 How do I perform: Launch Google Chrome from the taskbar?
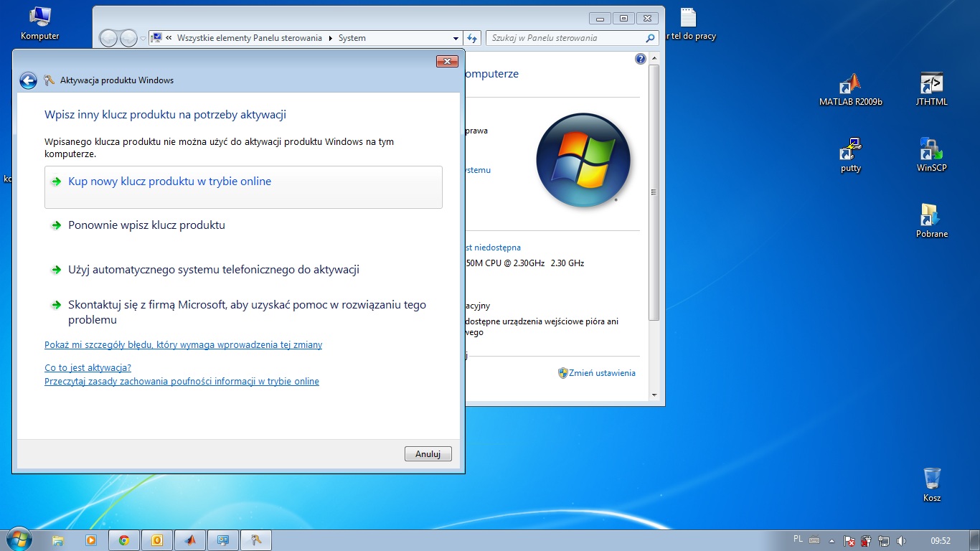(x=123, y=540)
